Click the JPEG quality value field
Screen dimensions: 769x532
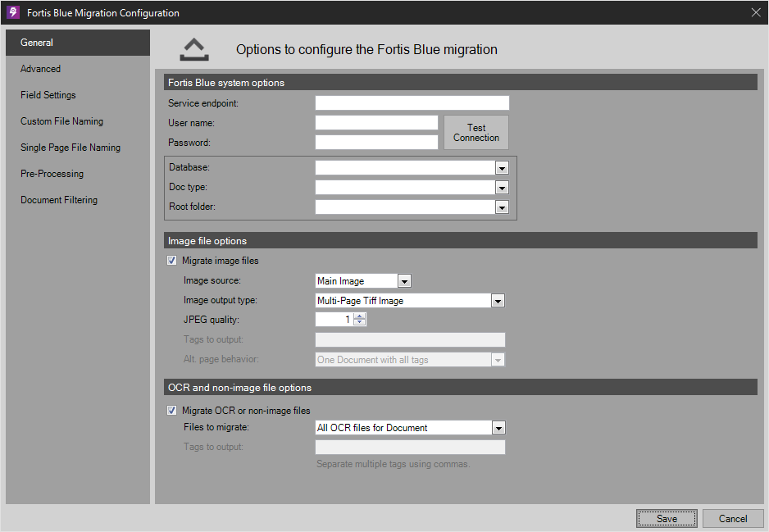point(334,320)
